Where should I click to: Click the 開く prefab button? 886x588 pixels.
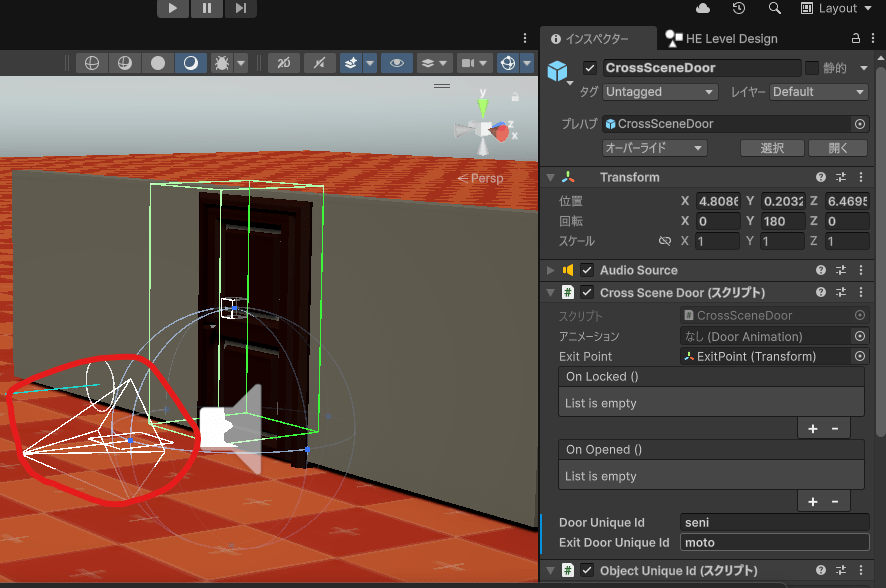pos(838,148)
